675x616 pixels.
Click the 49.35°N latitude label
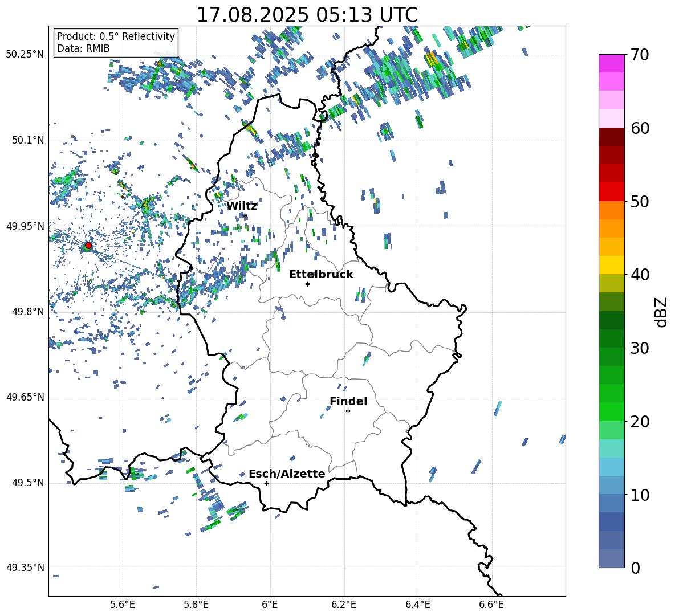pos(25,568)
